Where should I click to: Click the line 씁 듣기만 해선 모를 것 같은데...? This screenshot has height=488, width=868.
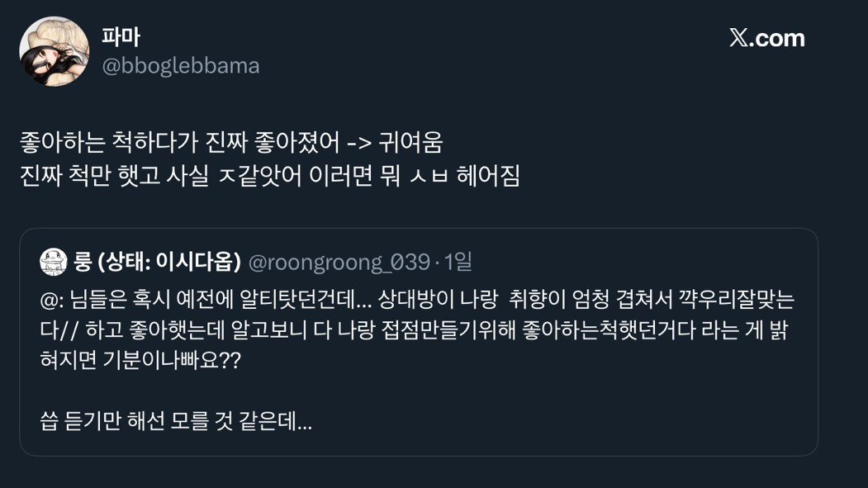pyautogui.click(x=176, y=423)
